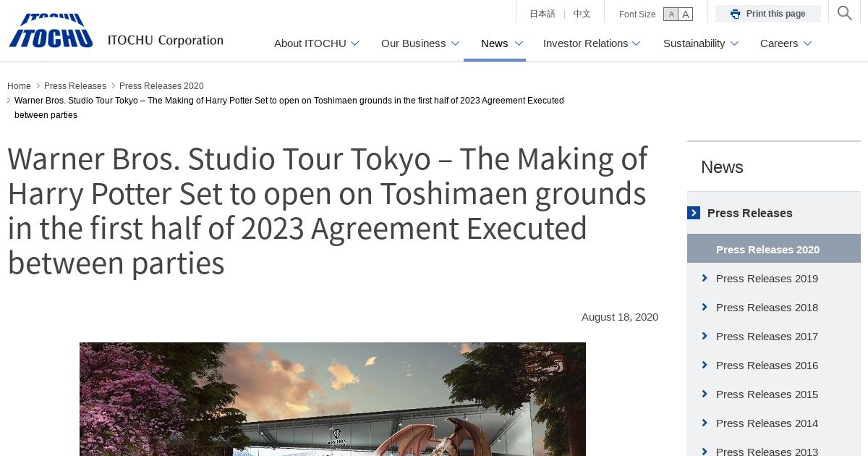Switch language to 日本語
The image size is (868, 456).
(x=542, y=14)
